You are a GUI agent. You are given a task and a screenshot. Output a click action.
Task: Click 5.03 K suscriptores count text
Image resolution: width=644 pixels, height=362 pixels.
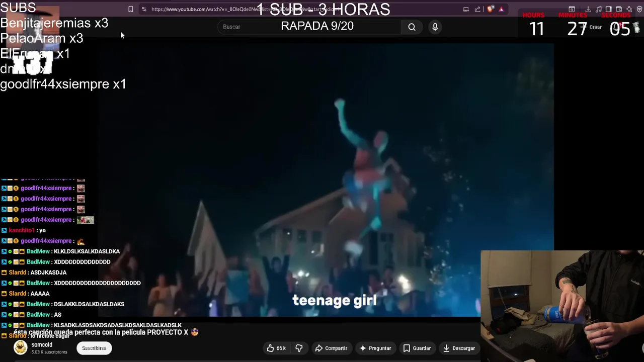(x=49, y=352)
